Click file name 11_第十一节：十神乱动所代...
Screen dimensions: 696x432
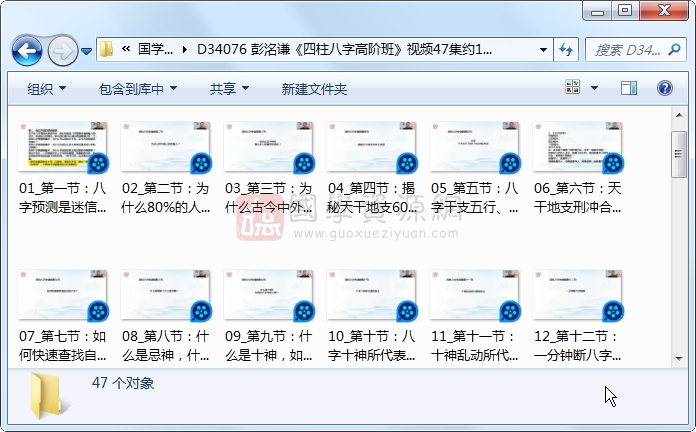(x=475, y=345)
